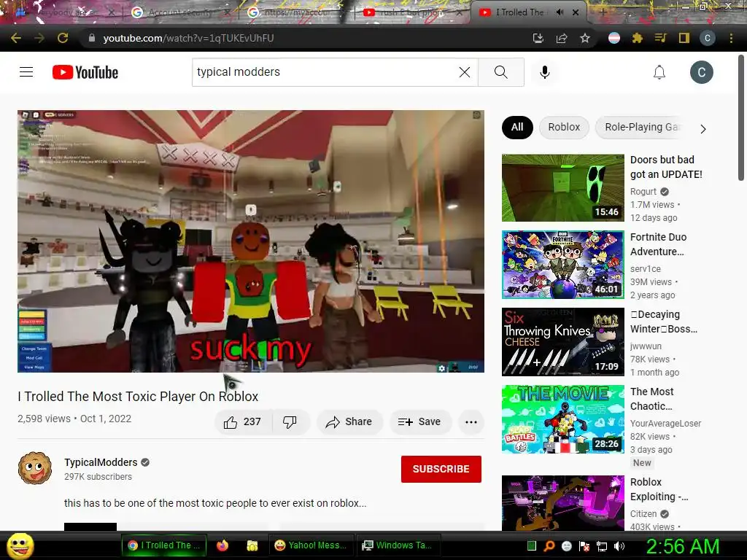Viewport: 747px width, 560px height.
Task: Click the network tray icon
Action: coord(602,546)
